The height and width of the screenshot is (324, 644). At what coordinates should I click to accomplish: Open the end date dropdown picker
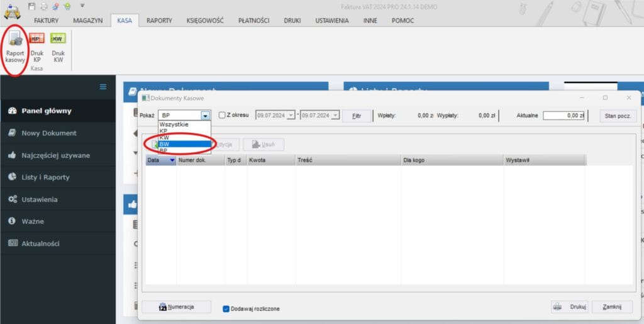[x=335, y=116]
